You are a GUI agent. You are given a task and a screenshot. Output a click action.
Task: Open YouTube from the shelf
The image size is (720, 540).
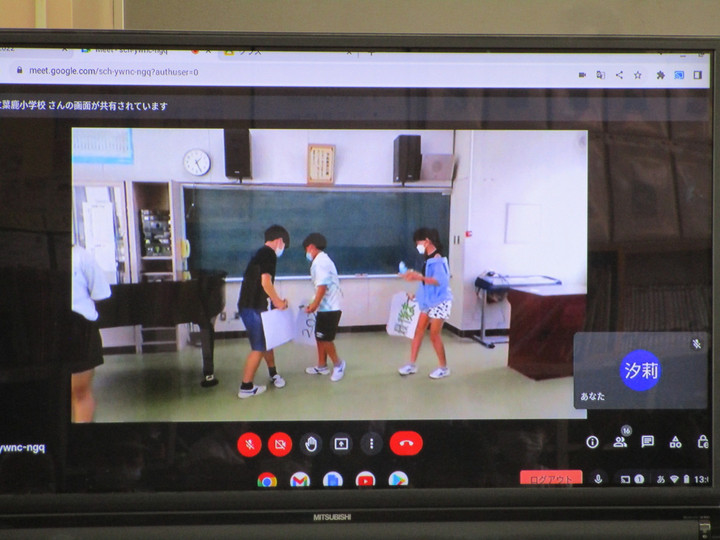point(365,480)
